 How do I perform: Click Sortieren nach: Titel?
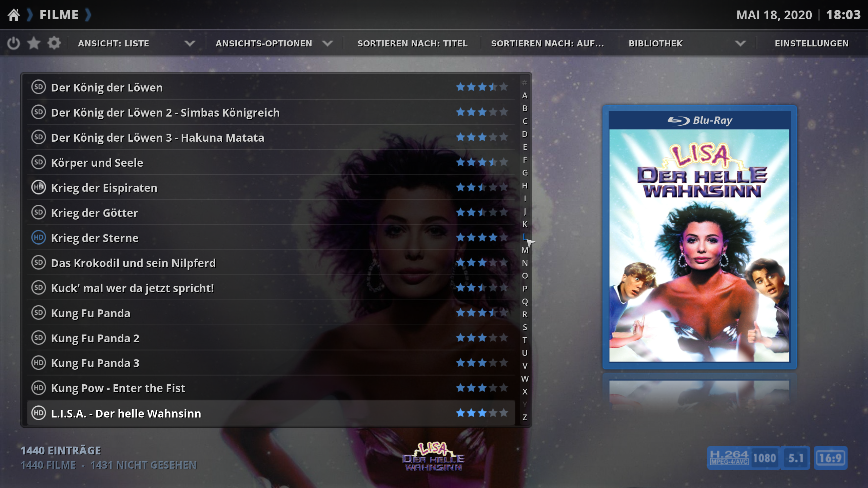(412, 43)
